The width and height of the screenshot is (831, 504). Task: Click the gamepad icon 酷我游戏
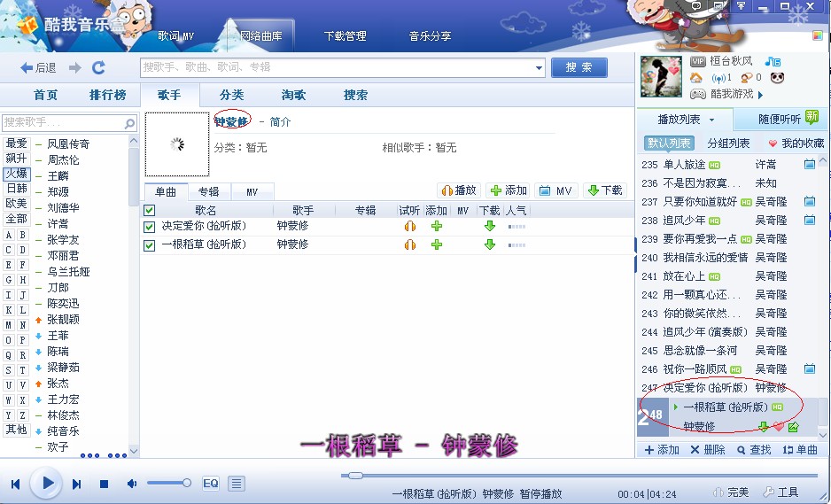pos(697,95)
